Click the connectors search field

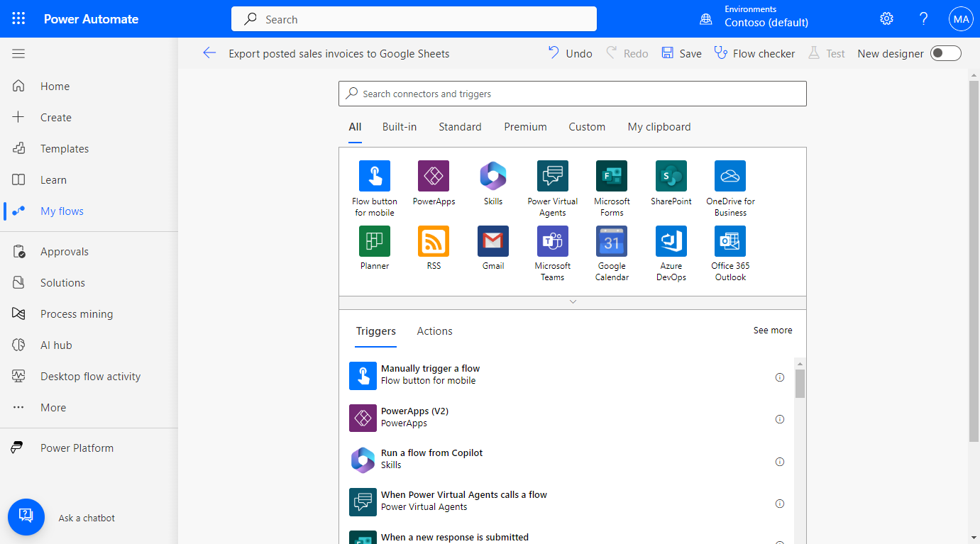(x=572, y=93)
